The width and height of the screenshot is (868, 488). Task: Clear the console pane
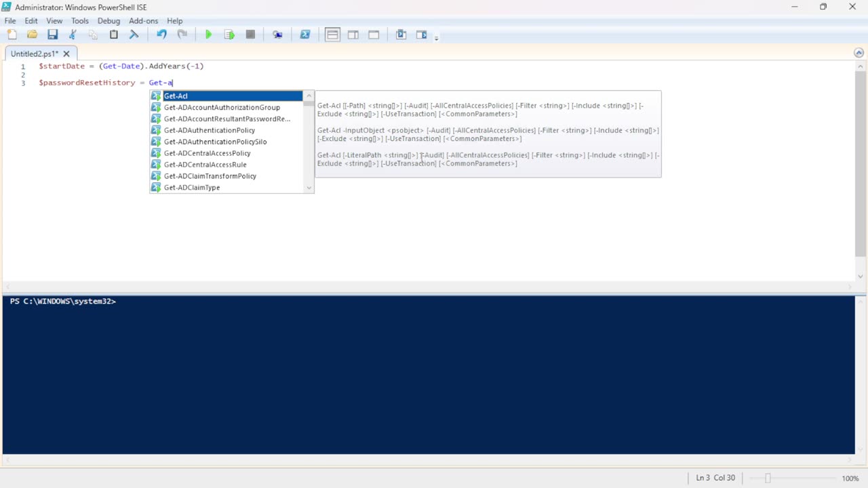[x=134, y=35]
